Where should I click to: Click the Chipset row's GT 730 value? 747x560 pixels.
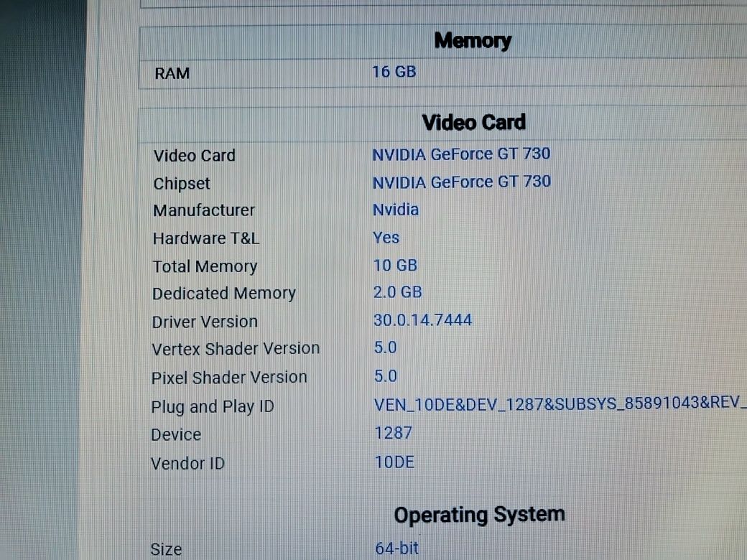[462, 182]
